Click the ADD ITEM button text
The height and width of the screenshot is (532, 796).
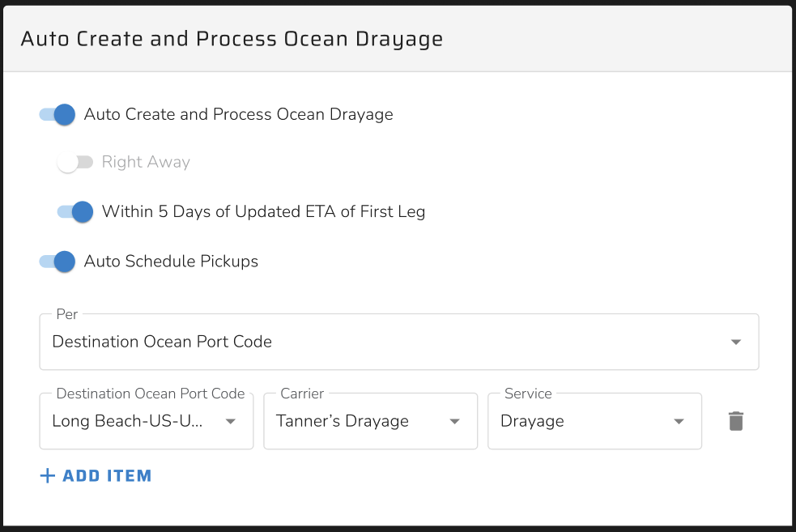[x=107, y=475]
